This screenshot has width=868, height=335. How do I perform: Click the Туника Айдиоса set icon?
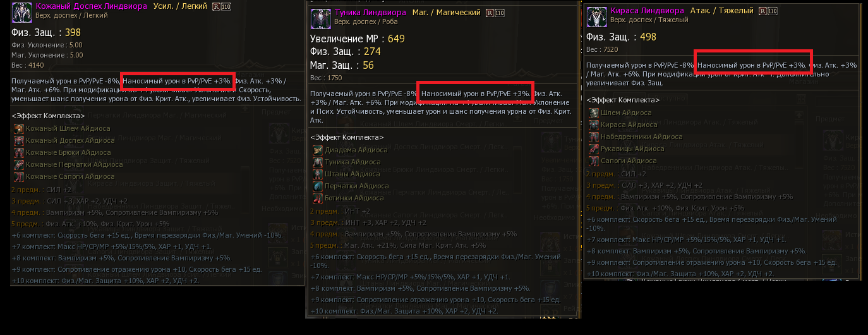click(x=317, y=162)
